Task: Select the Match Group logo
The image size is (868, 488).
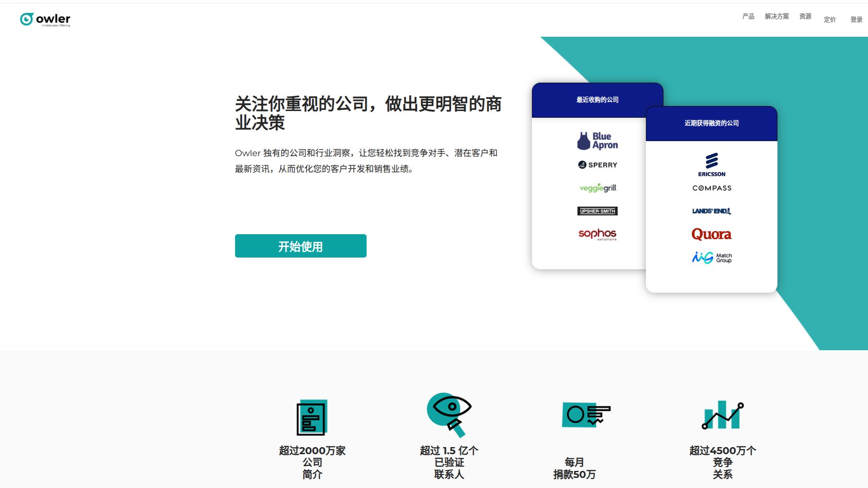Action: click(x=712, y=258)
